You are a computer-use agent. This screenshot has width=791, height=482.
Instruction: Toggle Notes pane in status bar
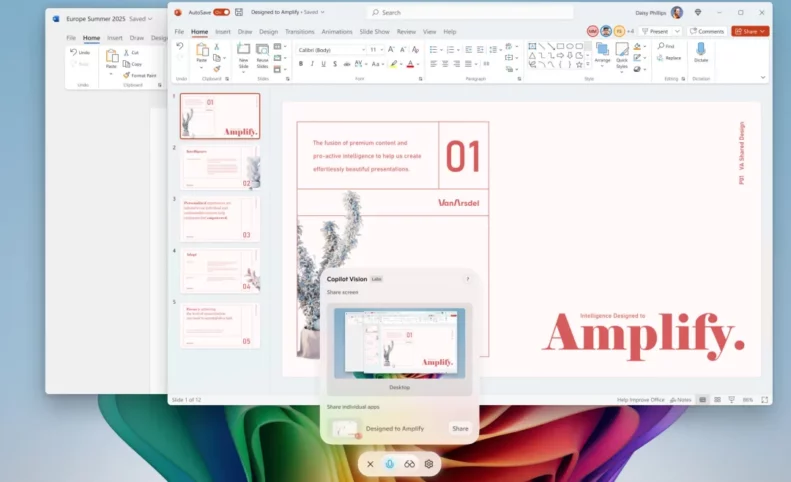[681, 400]
